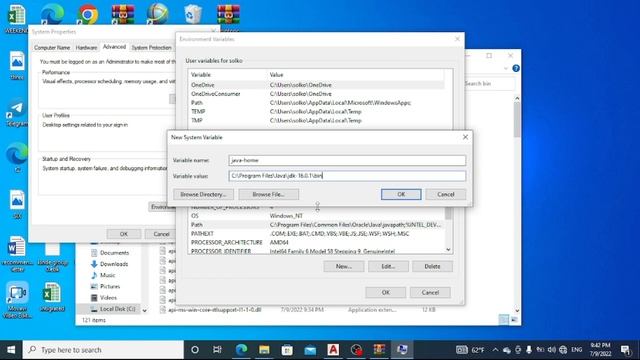
Task: Launch Microsoft Edge from the top desktop row
Action: [x=52, y=14]
